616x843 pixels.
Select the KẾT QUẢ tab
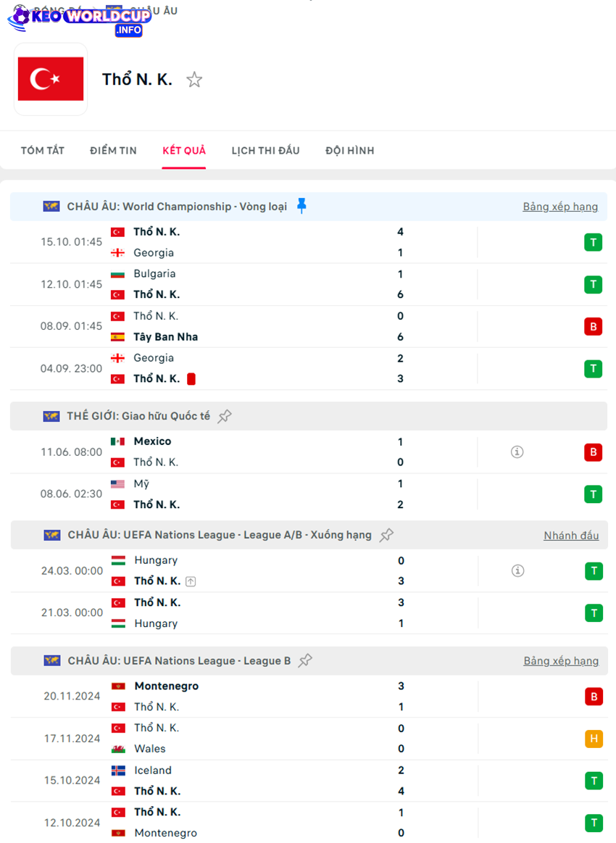click(x=184, y=151)
